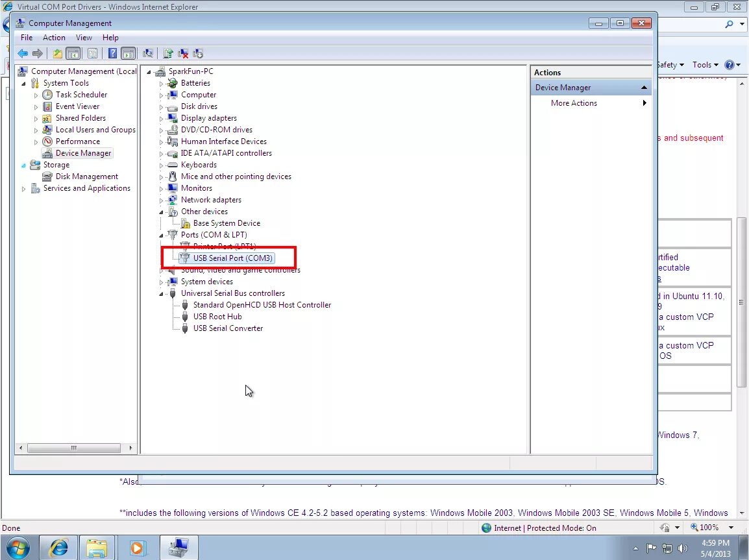Select System devices category
The height and width of the screenshot is (560, 749).
[x=207, y=282]
